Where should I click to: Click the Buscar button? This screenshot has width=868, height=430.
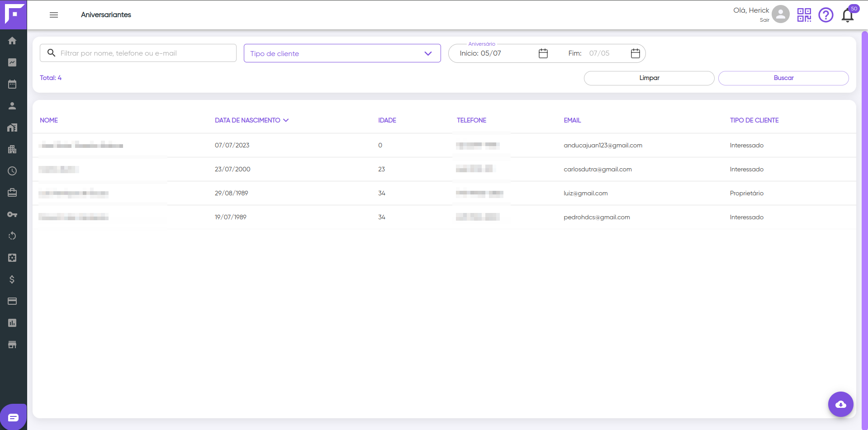point(783,78)
